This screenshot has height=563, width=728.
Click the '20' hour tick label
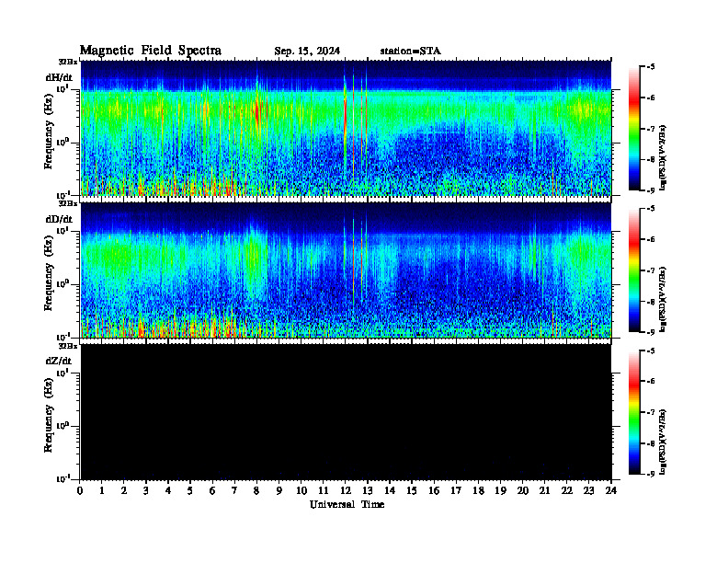pos(523,491)
